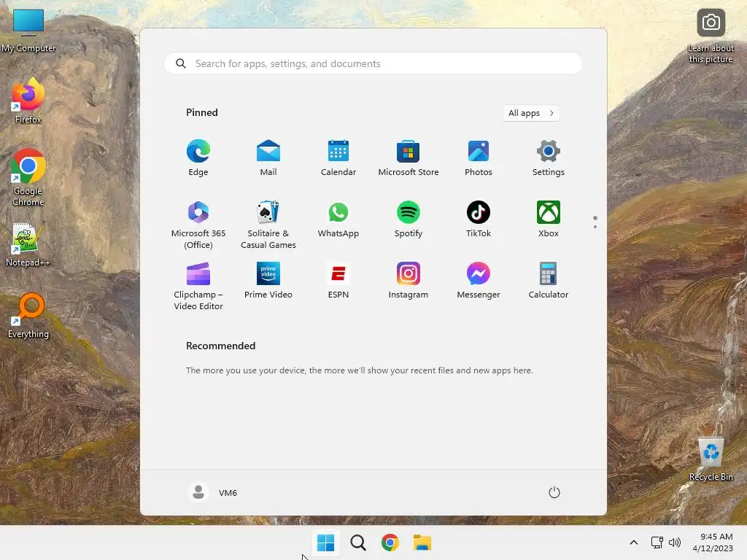
Task: Select the Recycle Bin icon
Action: (x=711, y=459)
